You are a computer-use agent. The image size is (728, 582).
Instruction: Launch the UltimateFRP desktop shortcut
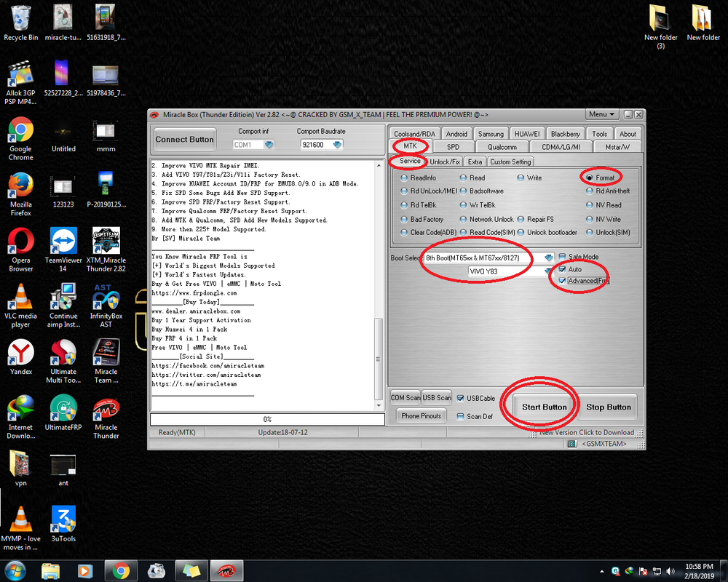[x=63, y=413]
